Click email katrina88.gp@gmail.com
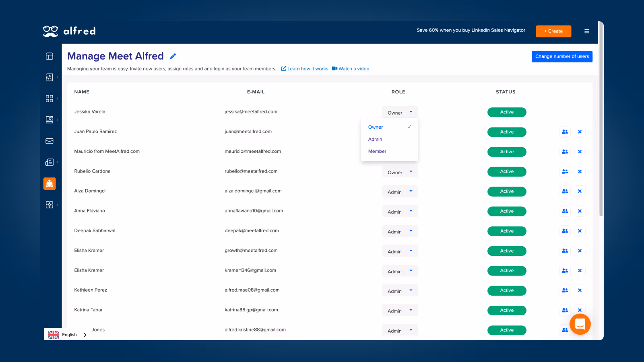The width and height of the screenshot is (644, 362). point(251,310)
